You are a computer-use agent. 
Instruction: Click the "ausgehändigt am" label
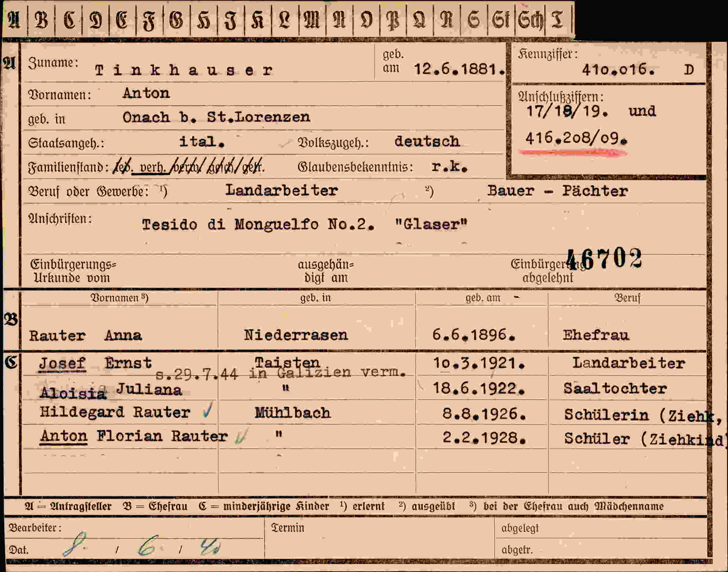click(x=326, y=271)
